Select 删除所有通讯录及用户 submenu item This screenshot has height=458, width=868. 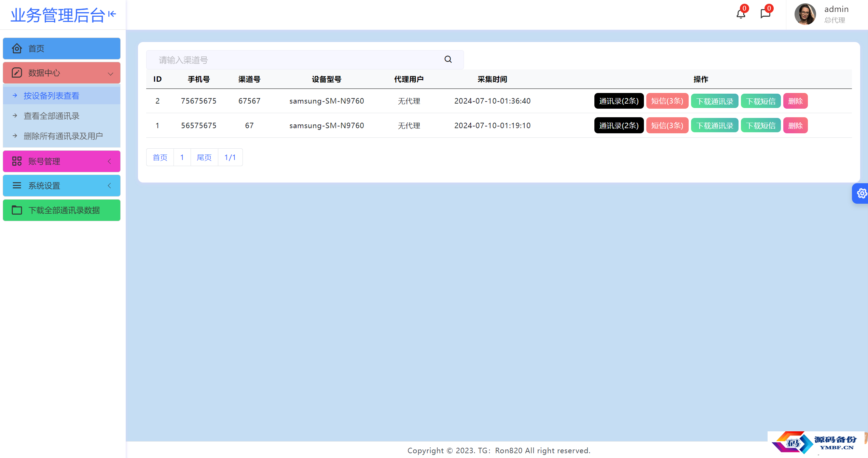pyautogui.click(x=61, y=136)
